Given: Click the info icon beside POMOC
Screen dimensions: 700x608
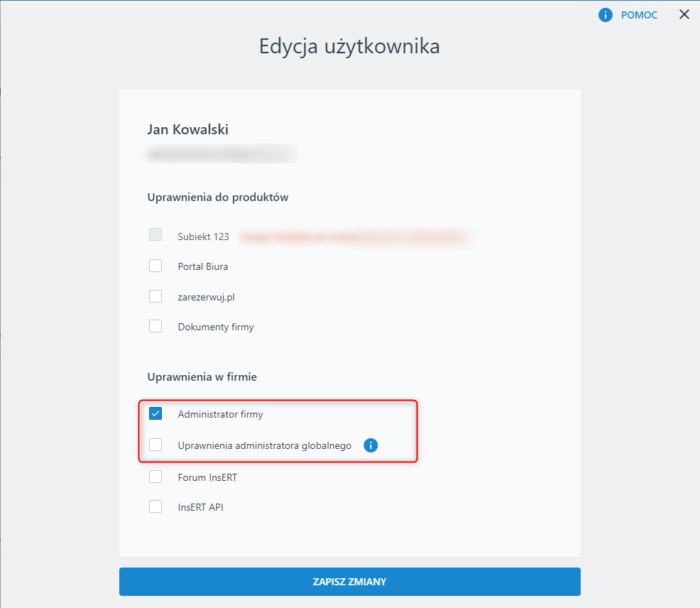Looking at the screenshot, I should coord(606,15).
